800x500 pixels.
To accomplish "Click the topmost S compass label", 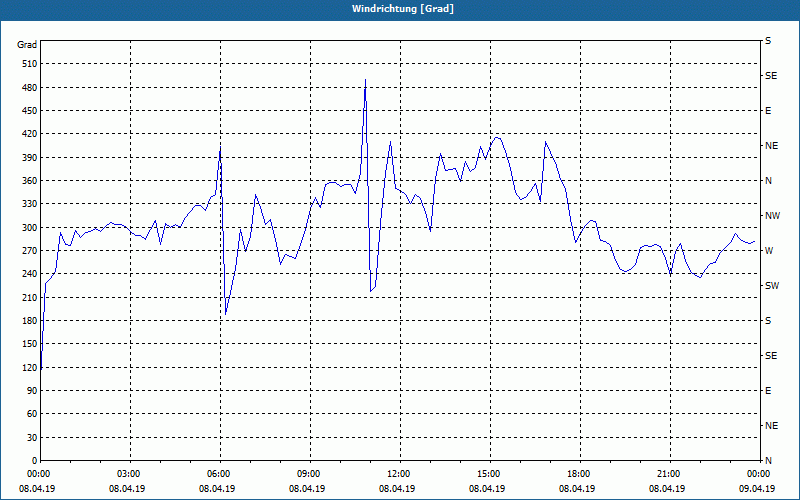I will 768,41.
